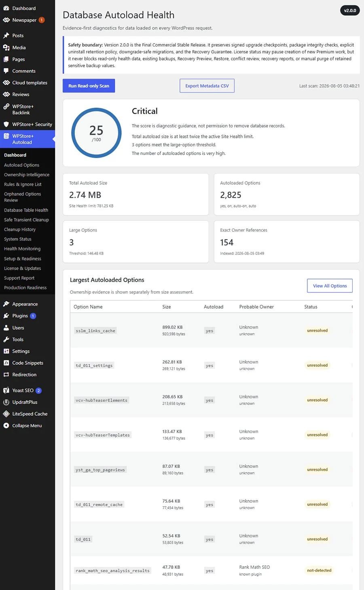This screenshot has height=590, width=364.
Task: Click the WPStore+ Backlink chain icon
Action: (x=6, y=107)
